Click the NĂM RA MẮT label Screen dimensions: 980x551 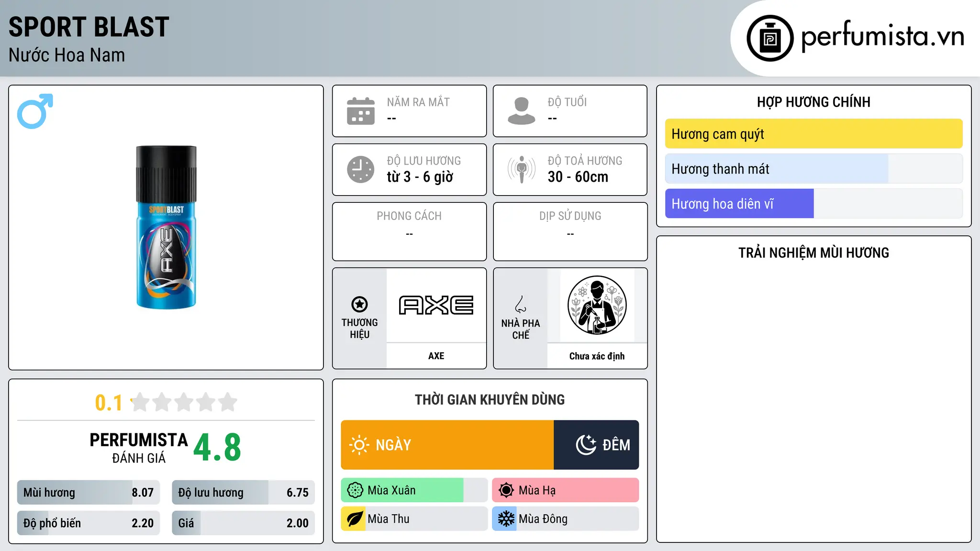click(418, 102)
